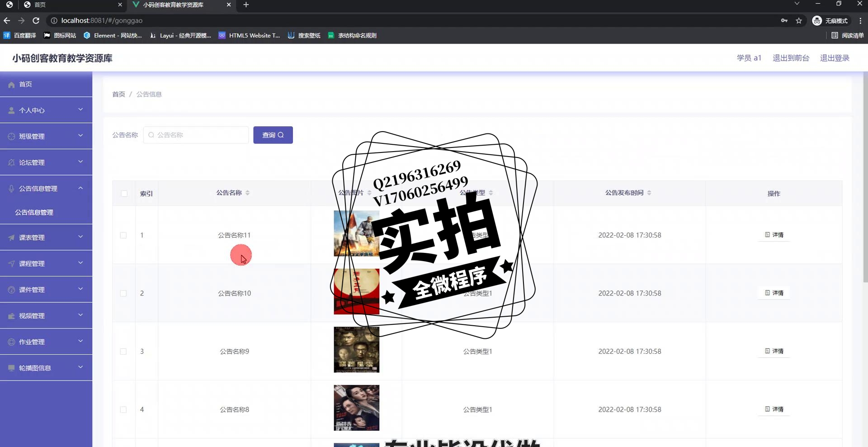Screen dimensions: 868x447
Task: Sort table by 公告名称 column
Action: [248, 193]
